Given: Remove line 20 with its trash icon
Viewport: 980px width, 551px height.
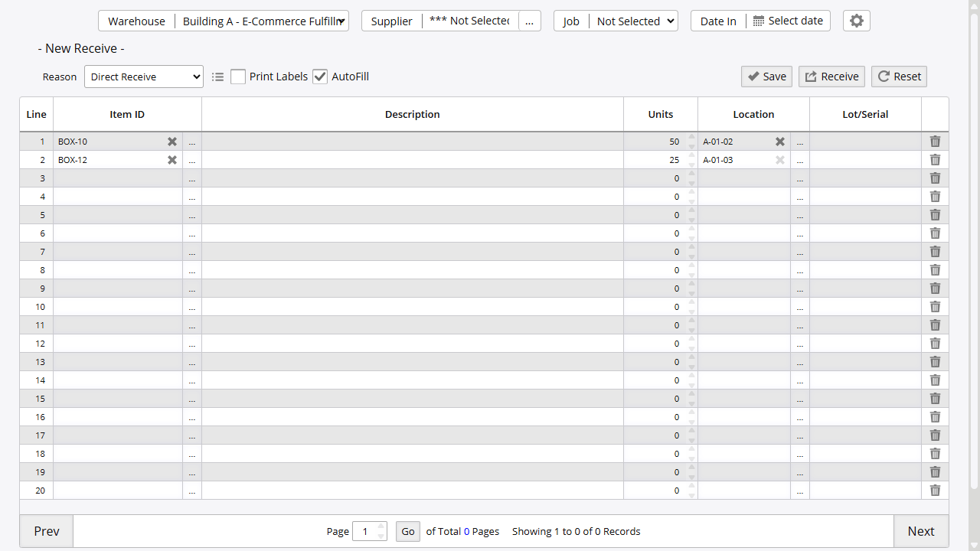Looking at the screenshot, I should pos(935,490).
